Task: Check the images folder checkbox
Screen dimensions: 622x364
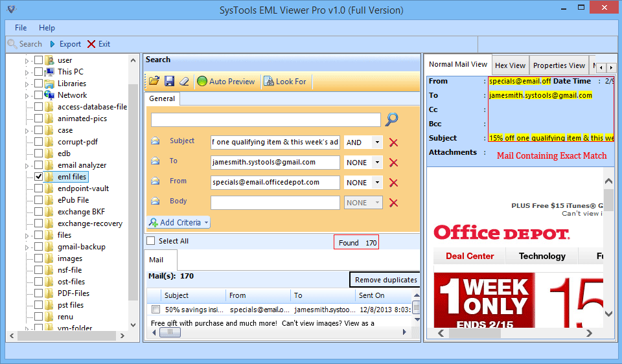Action: pyautogui.click(x=38, y=258)
